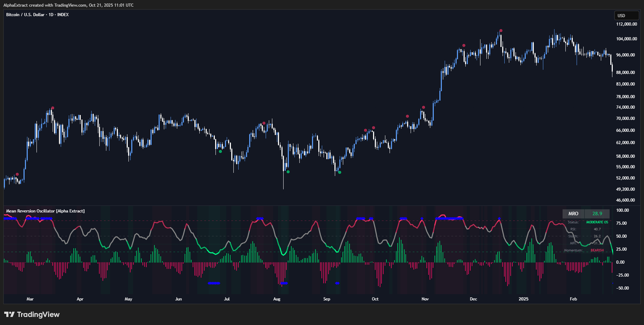Click the 2025 label on time axis
This screenshot has width=644, height=325.
click(524, 299)
